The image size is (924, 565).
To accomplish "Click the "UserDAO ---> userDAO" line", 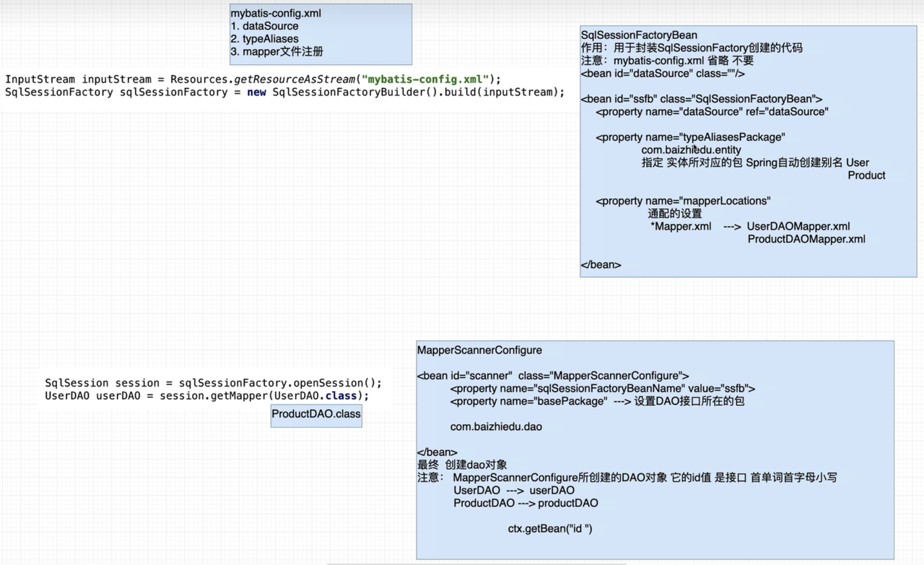I will tap(514, 491).
